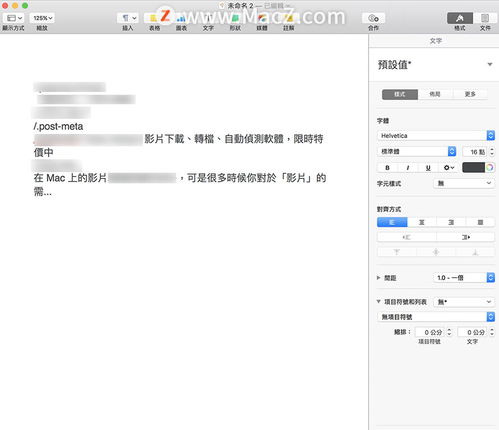The image size is (499, 430).
Task: Click the dark text color swatch
Action: click(x=473, y=168)
